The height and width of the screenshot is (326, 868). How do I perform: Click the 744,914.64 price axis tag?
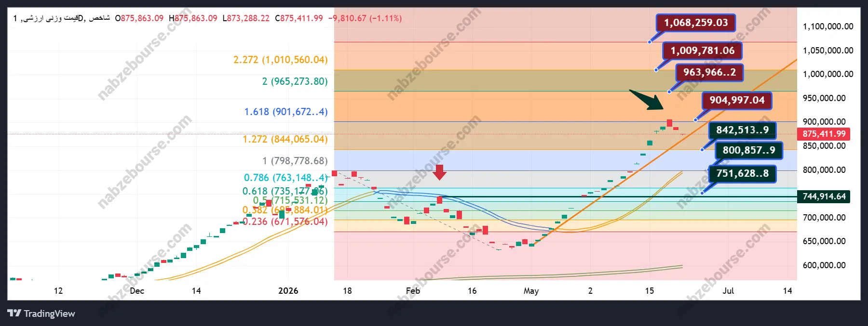(x=824, y=196)
